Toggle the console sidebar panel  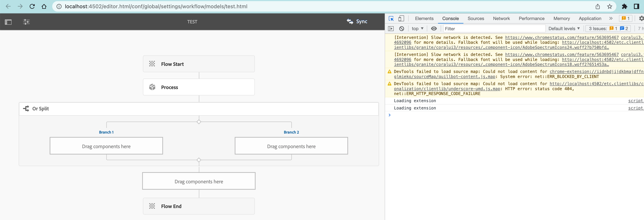click(x=391, y=29)
